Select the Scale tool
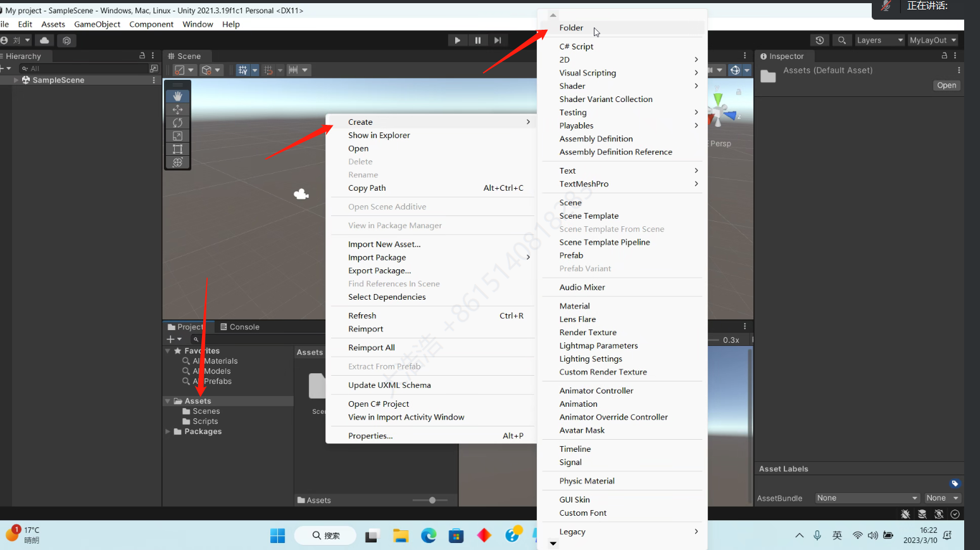Viewport: 980px width, 550px height. tap(177, 136)
